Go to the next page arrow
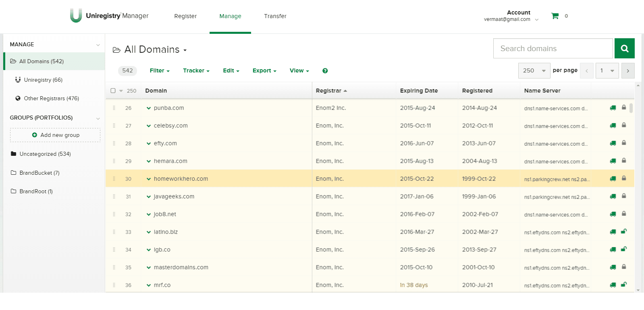This screenshot has width=644, height=310. tap(628, 71)
